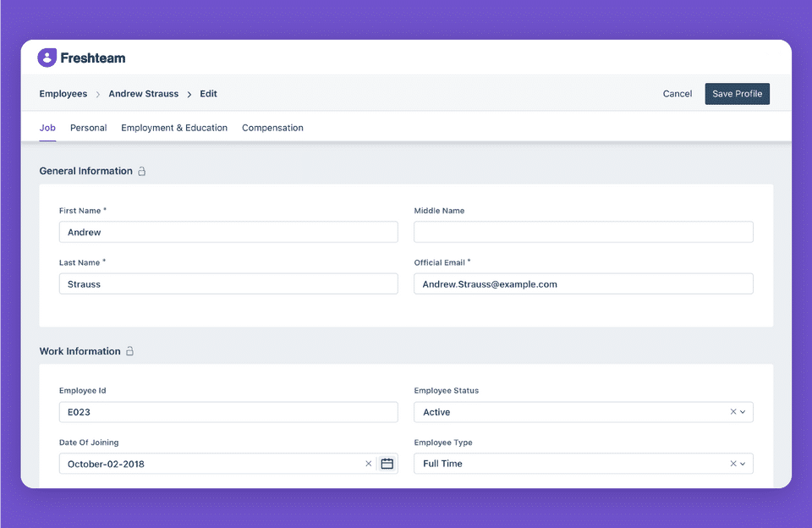812x528 pixels.
Task: Expand the Employee Status dropdown arrow
Action: point(743,412)
